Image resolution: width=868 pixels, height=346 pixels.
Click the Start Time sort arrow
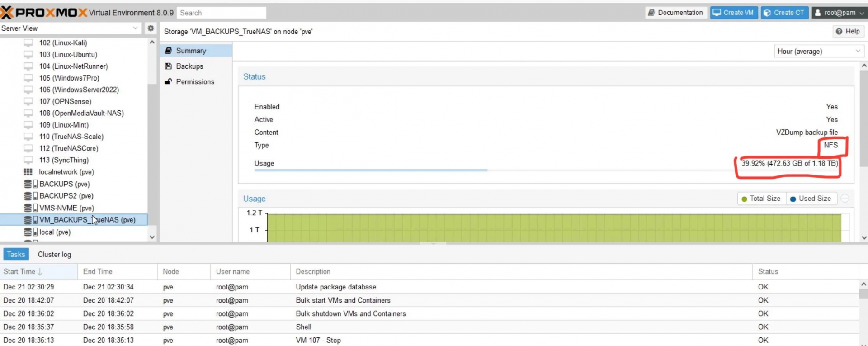pos(40,271)
